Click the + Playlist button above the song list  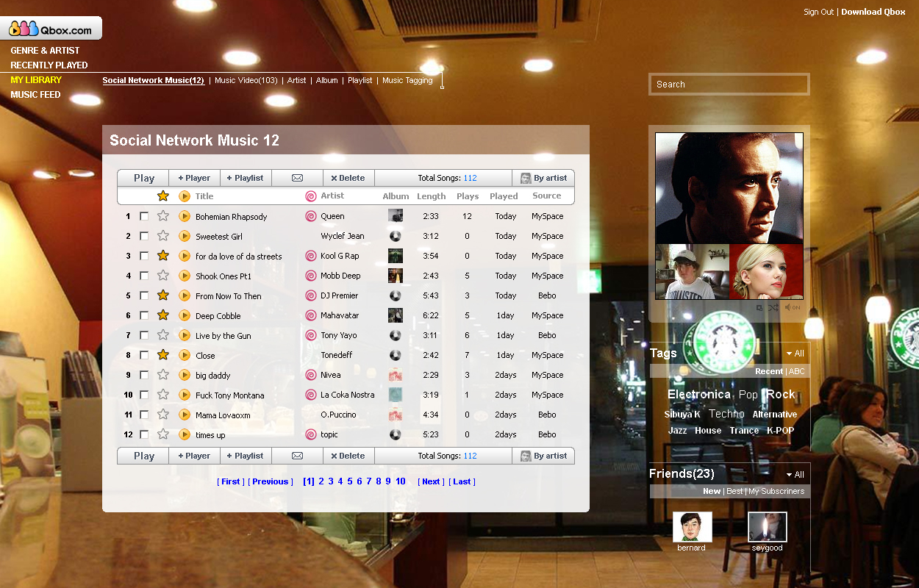tap(246, 178)
